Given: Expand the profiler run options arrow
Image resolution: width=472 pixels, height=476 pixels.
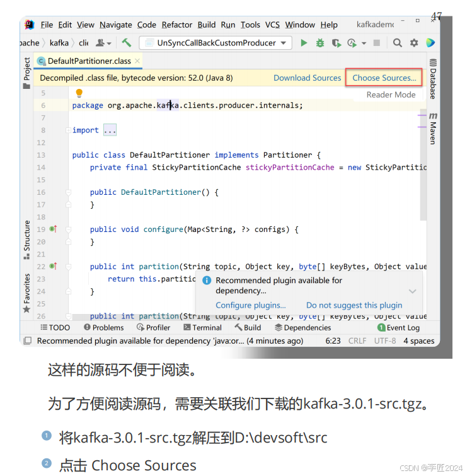Looking at the screenshot, I should [364, 44].
